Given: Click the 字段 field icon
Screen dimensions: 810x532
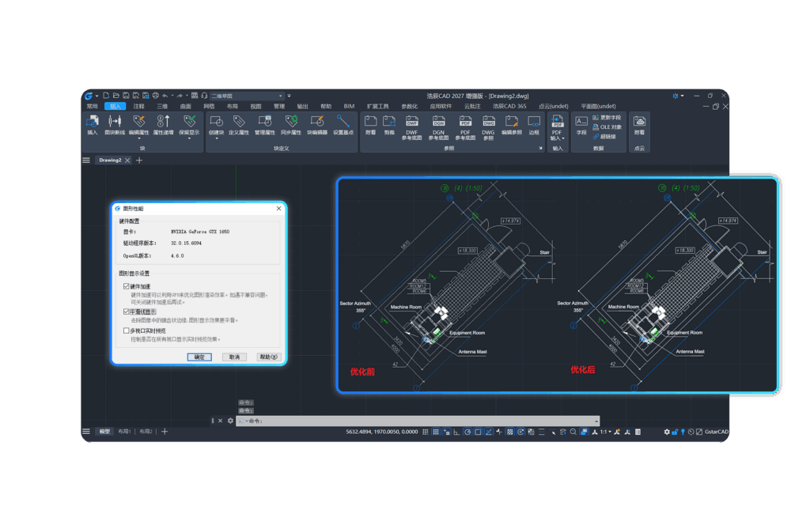Looking at the screenshot, I should click(x=581, y=126).
